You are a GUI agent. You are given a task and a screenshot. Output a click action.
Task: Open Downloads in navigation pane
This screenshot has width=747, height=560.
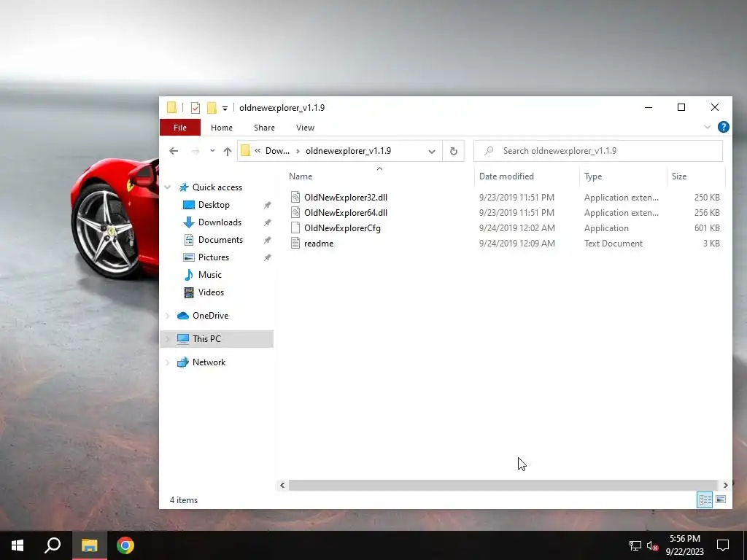coord(220,222)
